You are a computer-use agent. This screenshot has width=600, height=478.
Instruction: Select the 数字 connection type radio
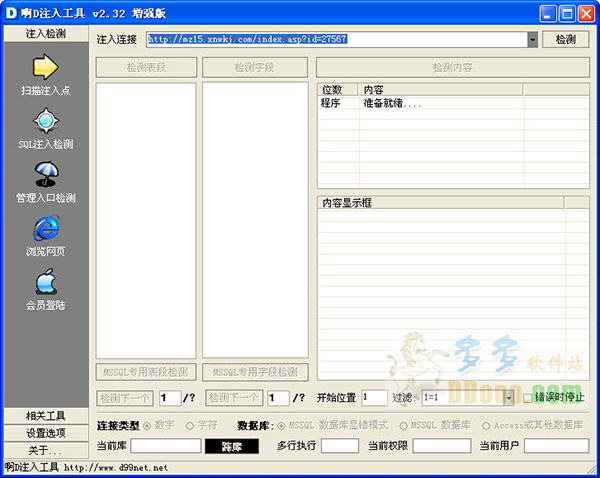click(x=147, y=426)
